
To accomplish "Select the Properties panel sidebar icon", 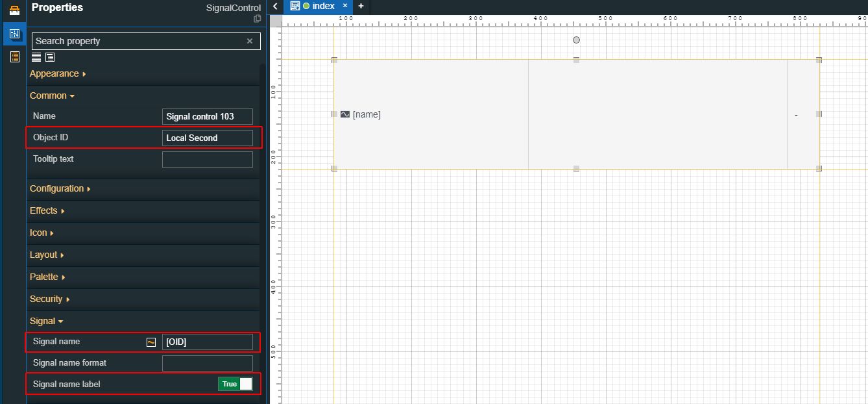I will [14, 33].
